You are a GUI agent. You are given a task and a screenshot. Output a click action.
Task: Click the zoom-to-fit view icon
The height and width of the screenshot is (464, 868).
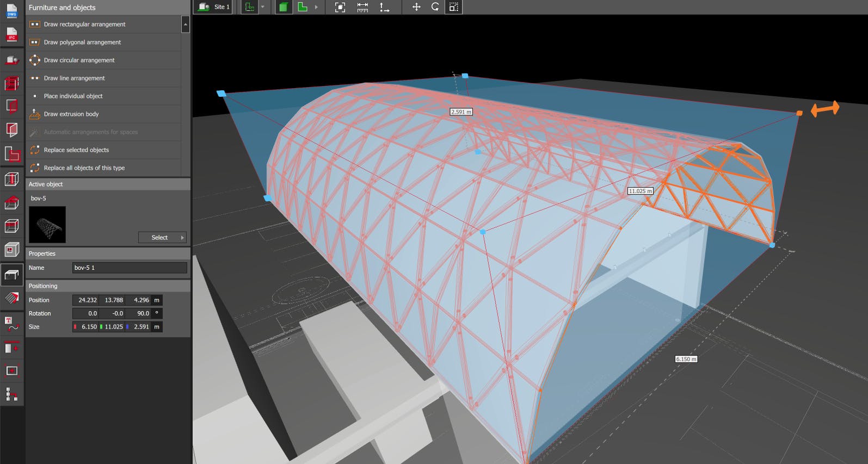(340, 7)
